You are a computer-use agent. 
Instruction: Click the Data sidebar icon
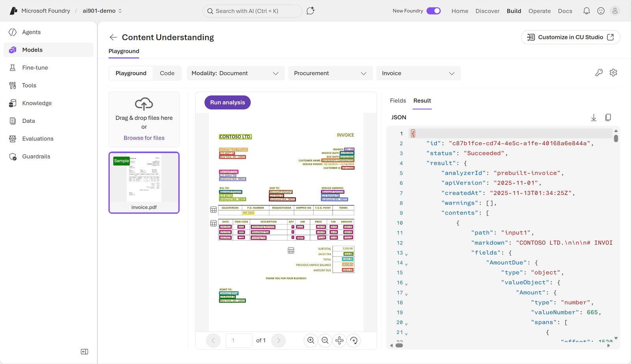(13, 121)
